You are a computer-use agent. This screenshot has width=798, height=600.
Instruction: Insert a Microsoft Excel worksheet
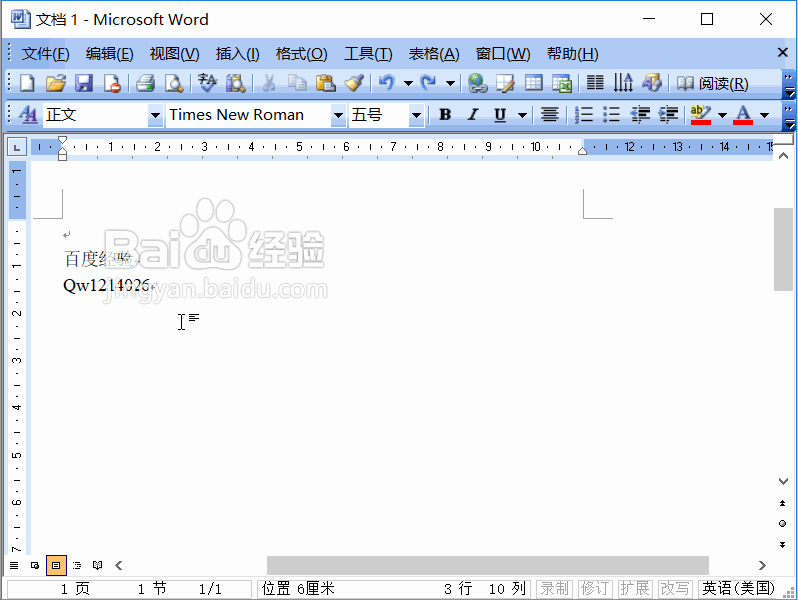tap(562, 83)
